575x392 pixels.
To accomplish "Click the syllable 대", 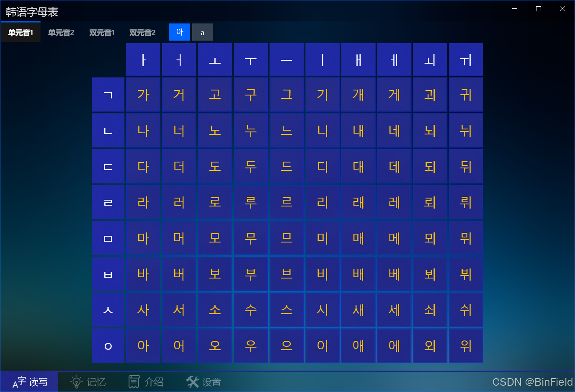I will click(x=358, y=166).
